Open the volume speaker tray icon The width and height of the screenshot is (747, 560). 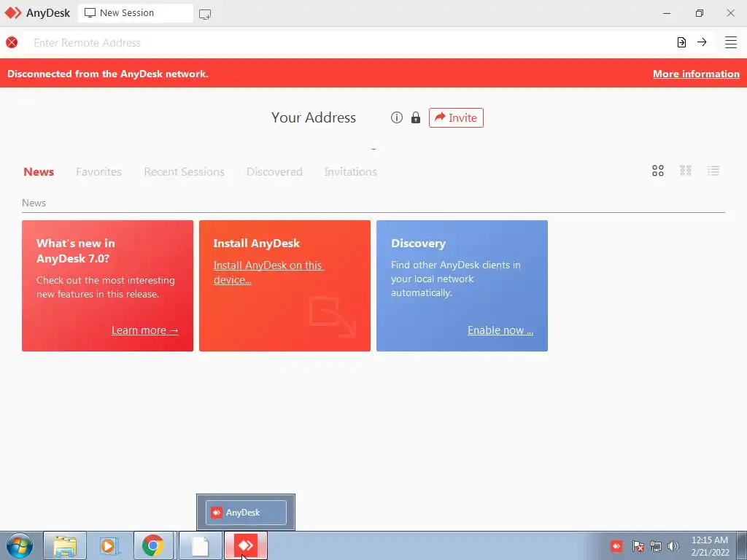[673, 546]
